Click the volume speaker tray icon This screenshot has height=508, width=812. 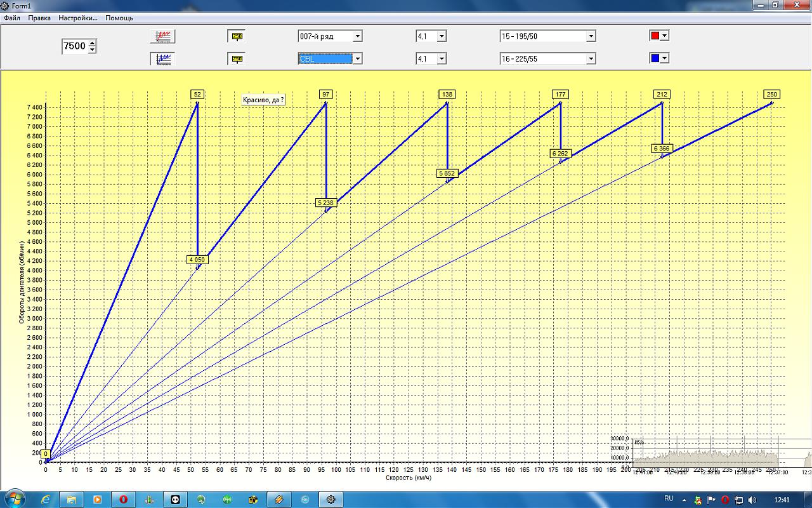coord(752,500)
